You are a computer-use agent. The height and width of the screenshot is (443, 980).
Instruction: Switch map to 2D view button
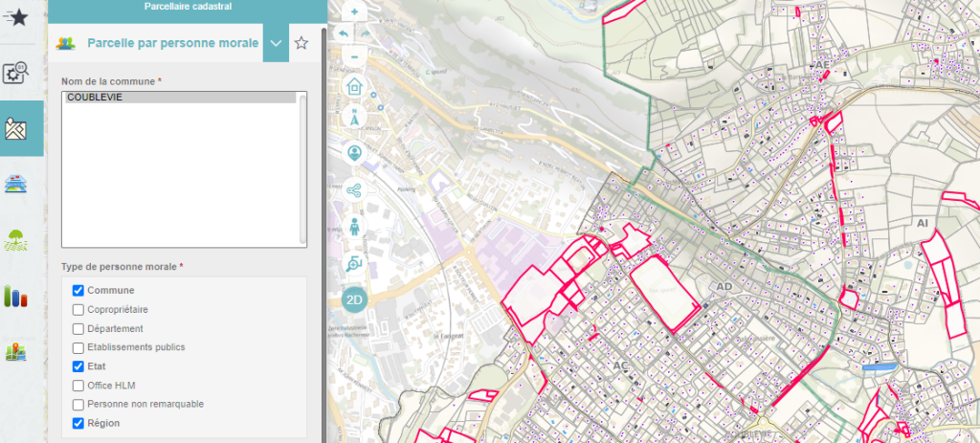(354, 299)
